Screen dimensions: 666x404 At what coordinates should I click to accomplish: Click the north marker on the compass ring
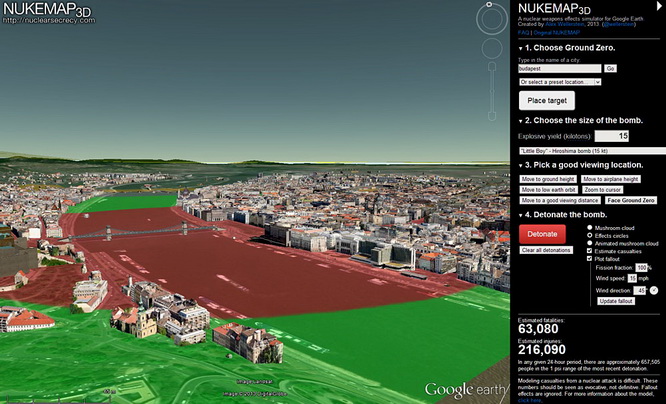(489, 5)
